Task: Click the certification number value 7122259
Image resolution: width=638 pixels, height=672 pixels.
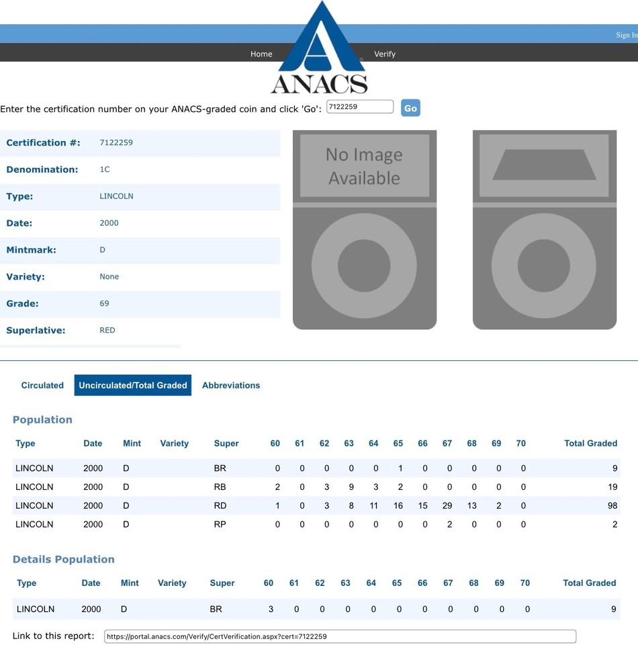Action: point(116,142)
